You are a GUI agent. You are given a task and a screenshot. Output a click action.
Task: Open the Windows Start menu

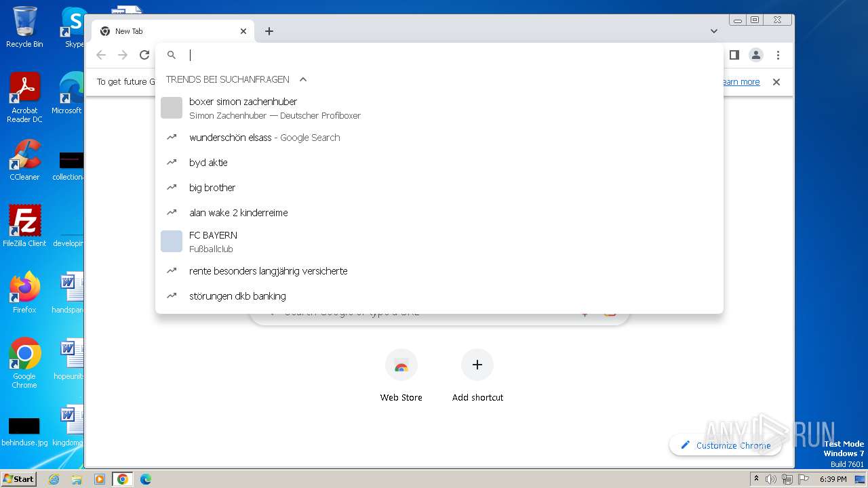click(18, 479)
